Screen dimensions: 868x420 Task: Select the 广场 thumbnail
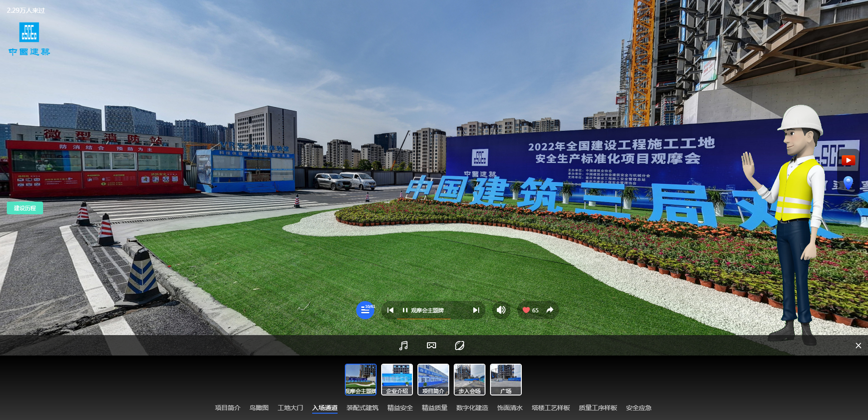pos(506,380)
